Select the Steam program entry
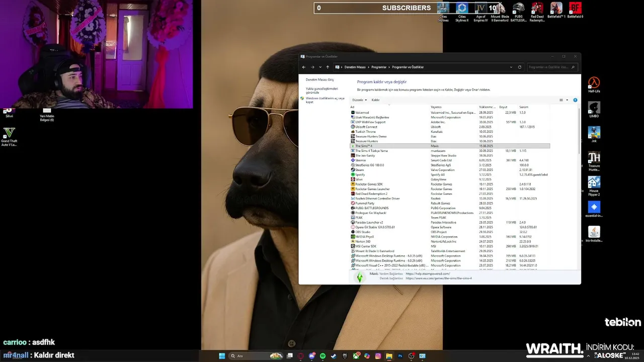Screen dimensions: 644x362 pyautogui.click(x=450, y=170)
